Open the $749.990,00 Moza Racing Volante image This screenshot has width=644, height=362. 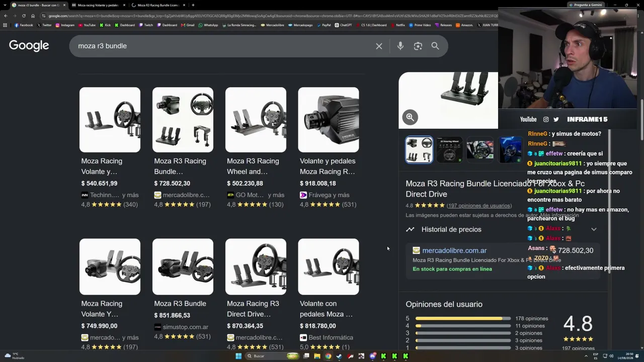(x=110, y=266)
